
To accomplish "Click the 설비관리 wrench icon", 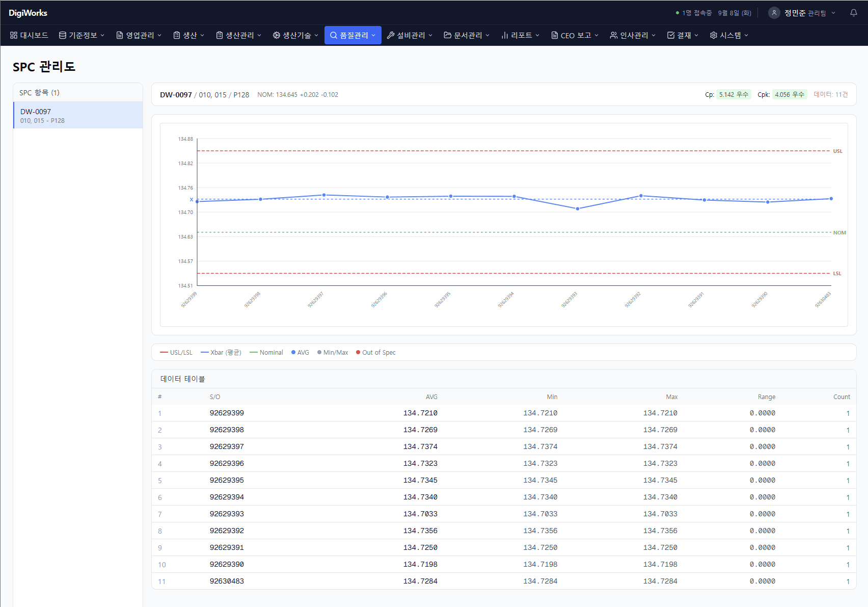I will tap(391, 35).
